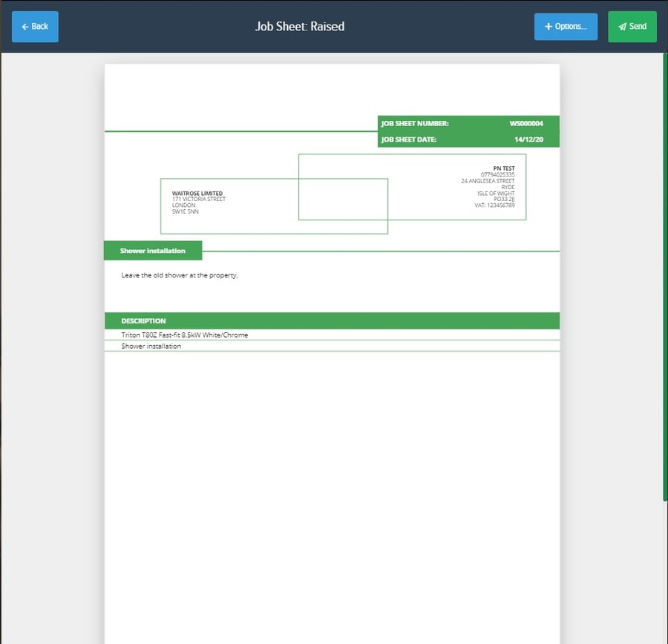Click the plus icon on the Options button
The image size is (668, 644).
tap(547, 27)
